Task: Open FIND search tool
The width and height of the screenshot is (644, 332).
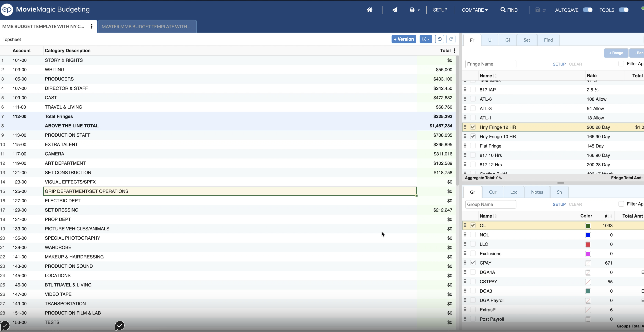Action: [509, 10]
